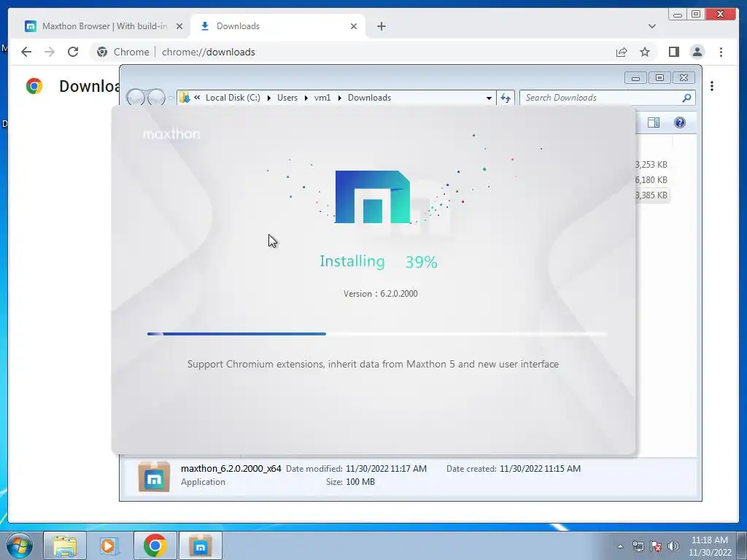747x560 pixels.
Task: Share this page via the share icon
Action: click(x=622, y=52)
